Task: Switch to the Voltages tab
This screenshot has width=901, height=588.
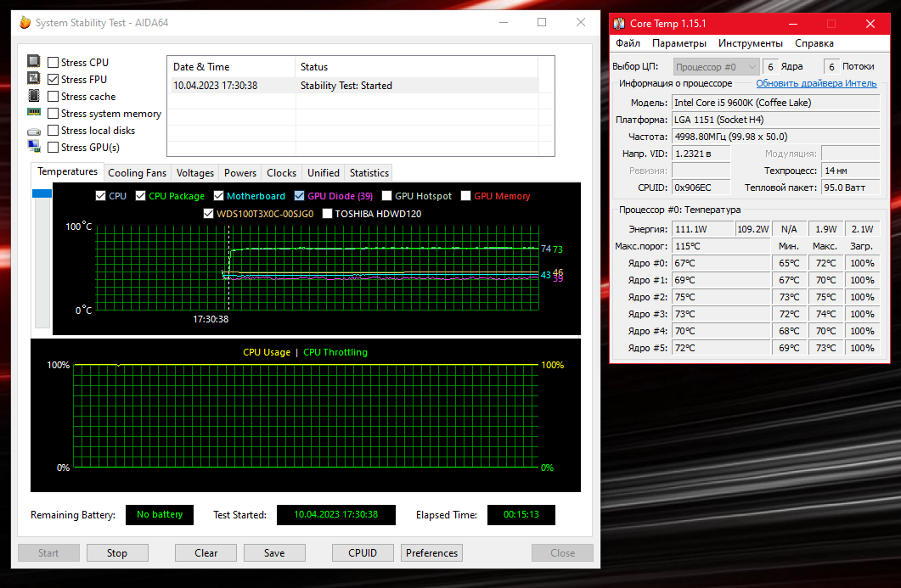Action: click(194, 173)
